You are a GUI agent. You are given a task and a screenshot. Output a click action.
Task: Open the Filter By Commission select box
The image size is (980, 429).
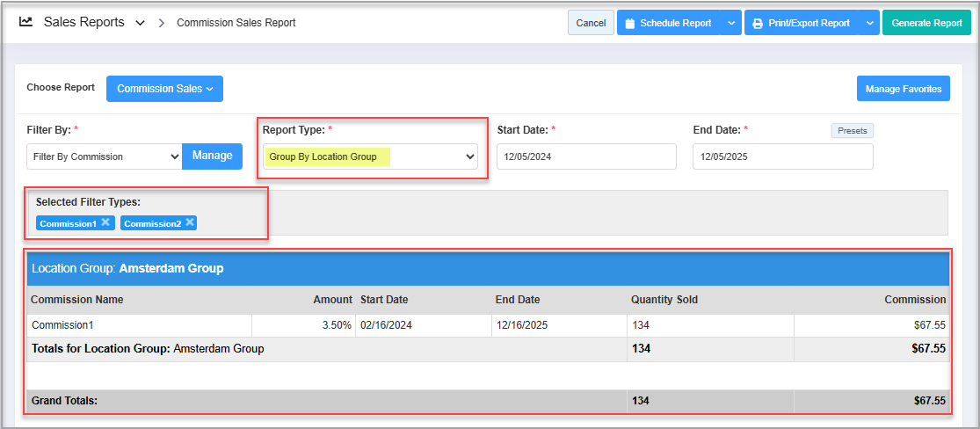(x=104, y=156)
